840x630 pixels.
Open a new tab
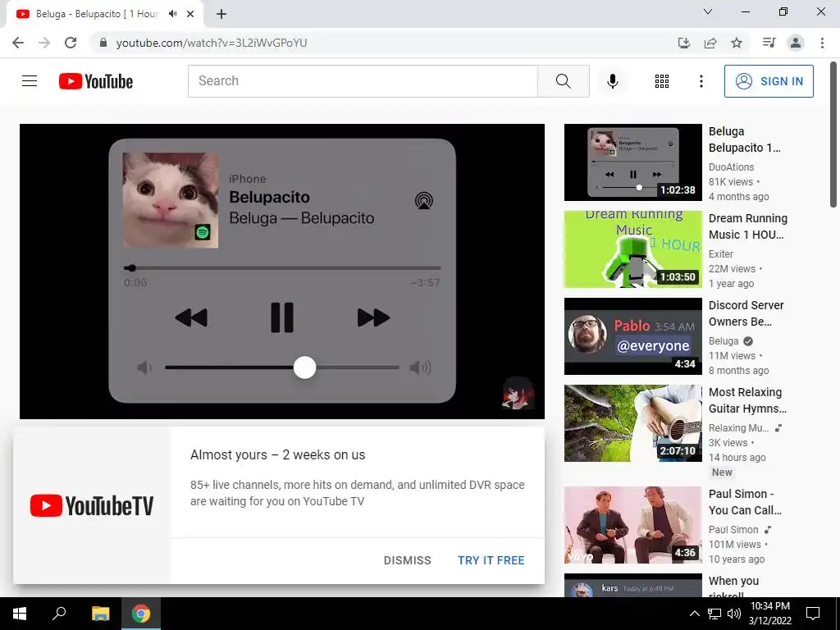click(221, 14)
